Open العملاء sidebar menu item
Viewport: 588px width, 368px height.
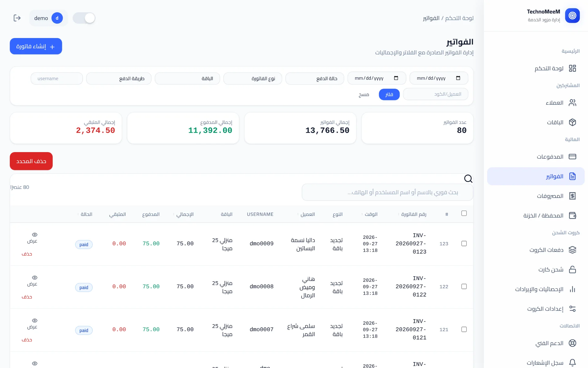tap(536, 103)
